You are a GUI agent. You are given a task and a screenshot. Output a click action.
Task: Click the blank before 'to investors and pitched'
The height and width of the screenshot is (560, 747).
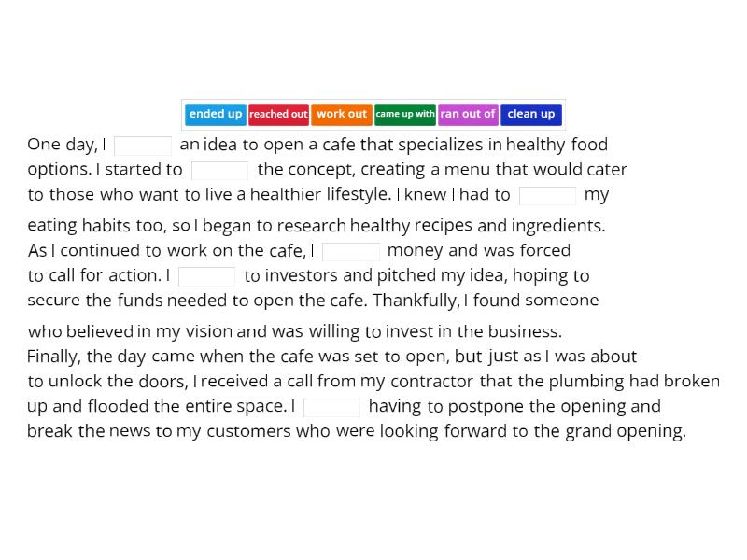tap(207, 276)
